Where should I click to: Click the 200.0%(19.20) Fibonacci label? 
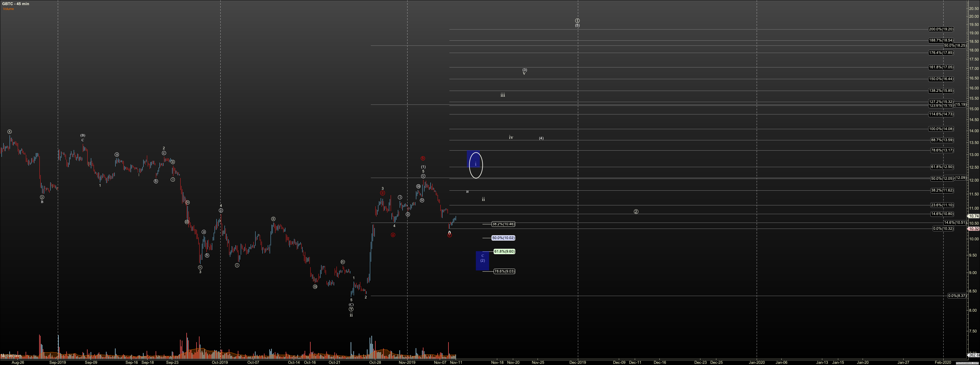[941, 29]
